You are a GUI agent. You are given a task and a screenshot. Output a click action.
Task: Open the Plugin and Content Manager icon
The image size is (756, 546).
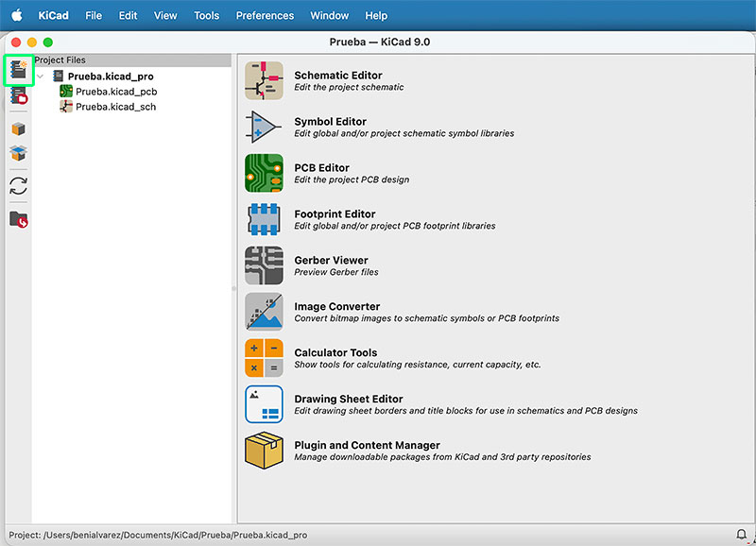264,450
